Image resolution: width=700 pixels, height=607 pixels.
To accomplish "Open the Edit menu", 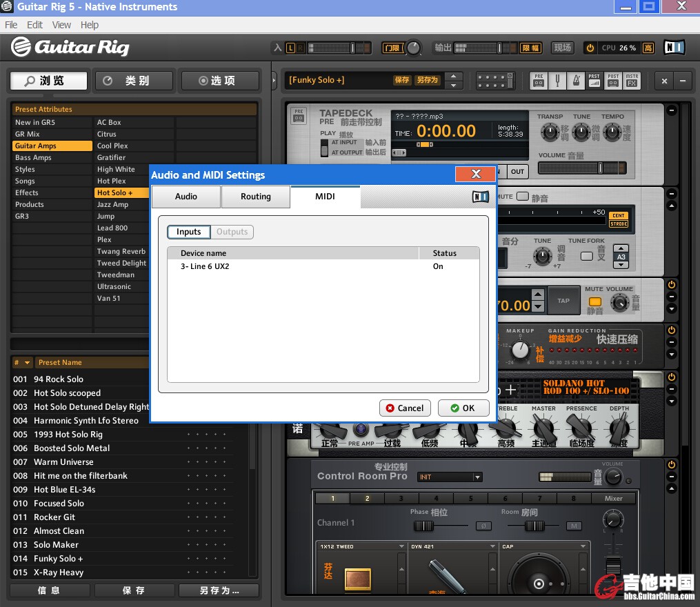I will click(x=34, y=25).
